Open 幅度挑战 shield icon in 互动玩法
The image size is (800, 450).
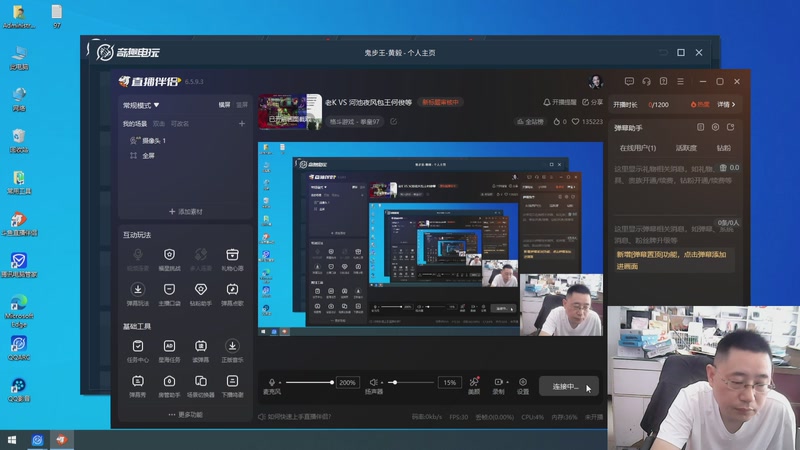[169, 255]
